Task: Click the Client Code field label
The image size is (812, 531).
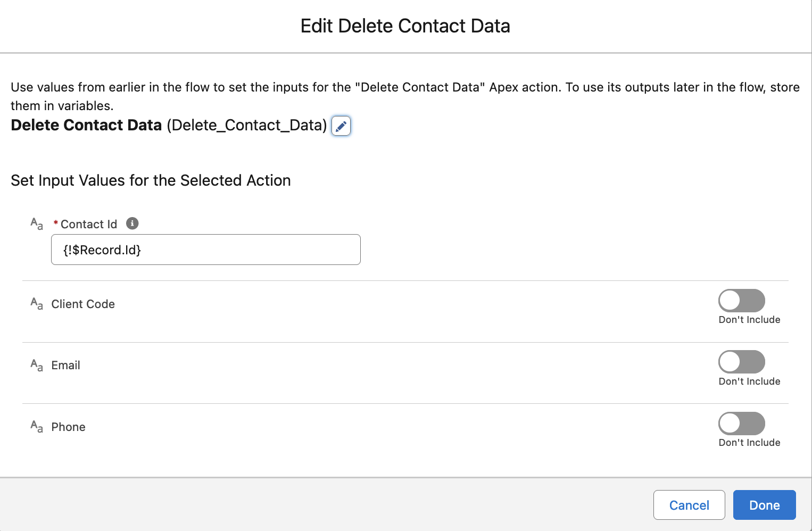Action: (83, 304)
